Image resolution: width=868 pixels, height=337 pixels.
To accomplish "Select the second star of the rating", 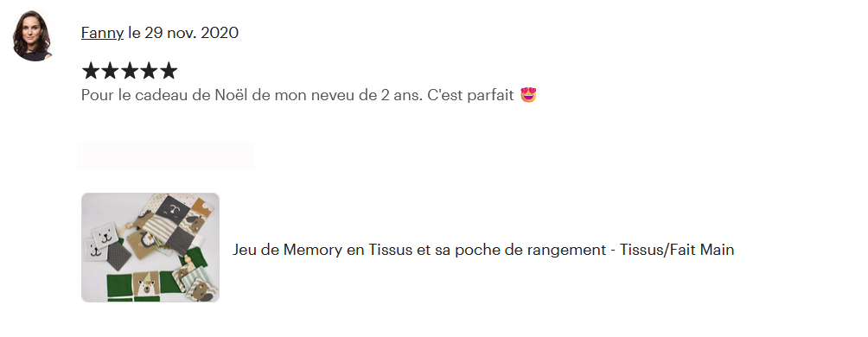I will click(x=110, y=71).
